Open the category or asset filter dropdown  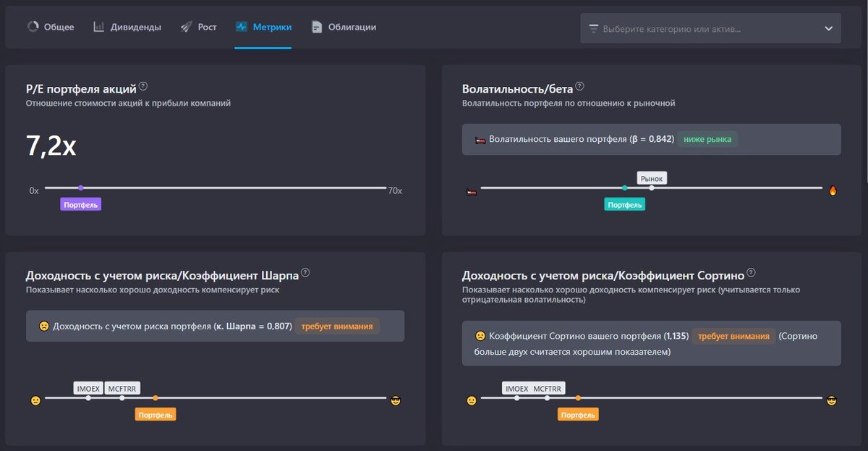tap(710, 28)
